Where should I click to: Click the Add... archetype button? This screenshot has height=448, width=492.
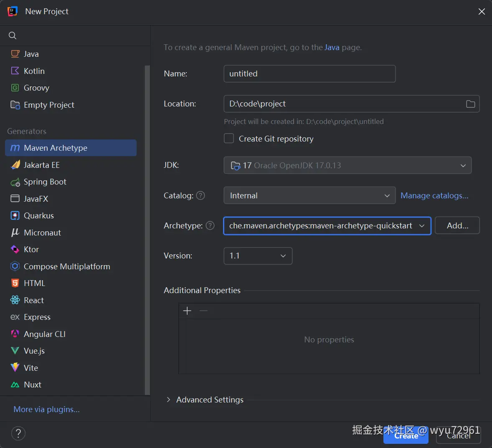[457, 225]
